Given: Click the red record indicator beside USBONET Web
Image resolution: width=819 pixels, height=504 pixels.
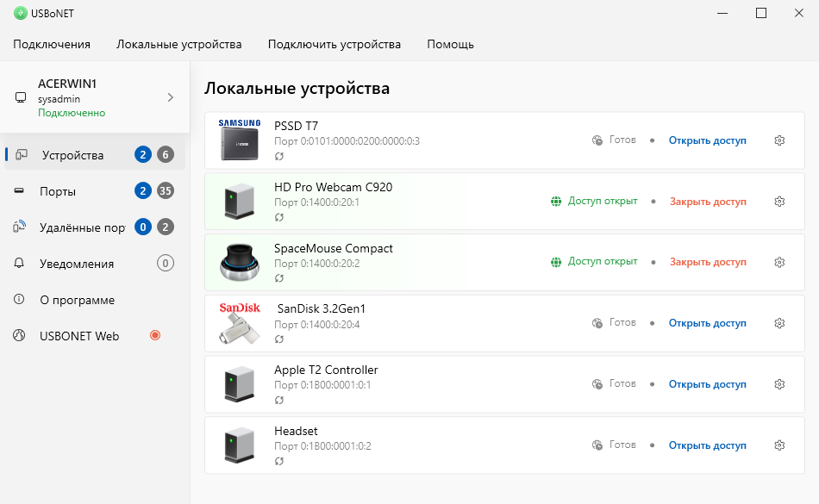Looking at the screenshot, I should [155, 335].
